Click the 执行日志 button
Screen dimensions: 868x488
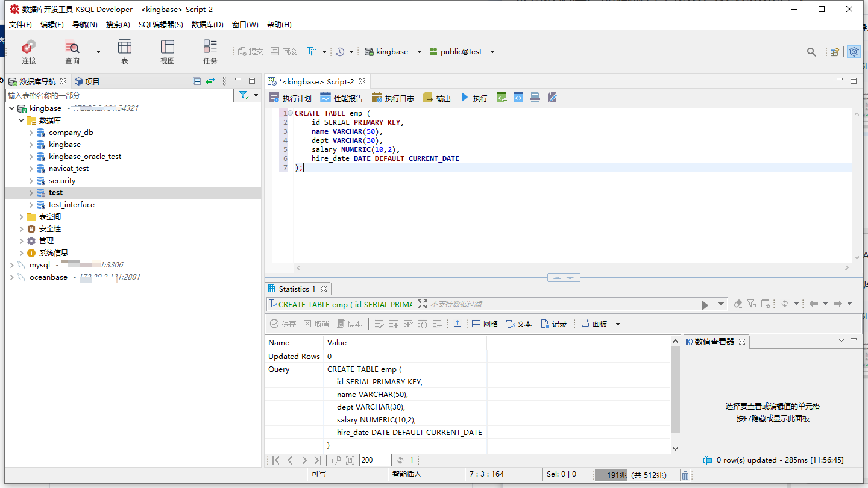(393, 98)
